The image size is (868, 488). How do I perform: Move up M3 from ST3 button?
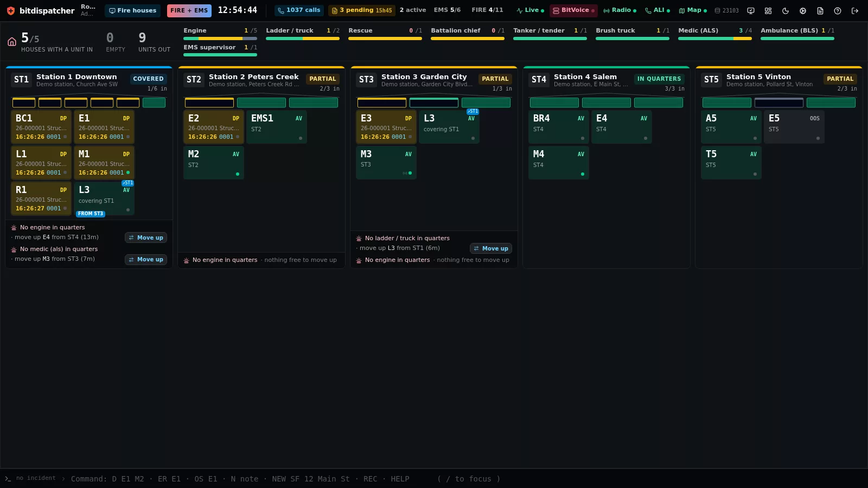(146, 259)
